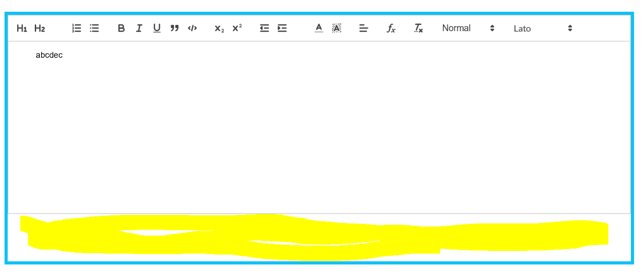Viewport: 644px width, 278px height.
Task: Open the text alignment options
Action: (x=364, y=28)
